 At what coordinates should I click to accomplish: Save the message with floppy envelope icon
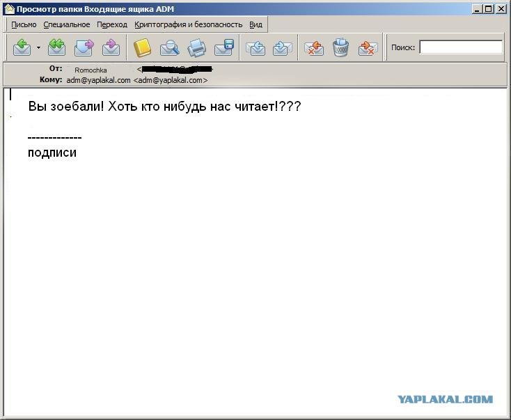coord(224,47)
